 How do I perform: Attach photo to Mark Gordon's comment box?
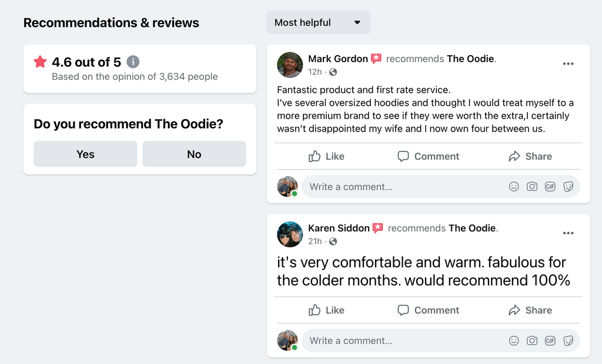tap(531, 187)
